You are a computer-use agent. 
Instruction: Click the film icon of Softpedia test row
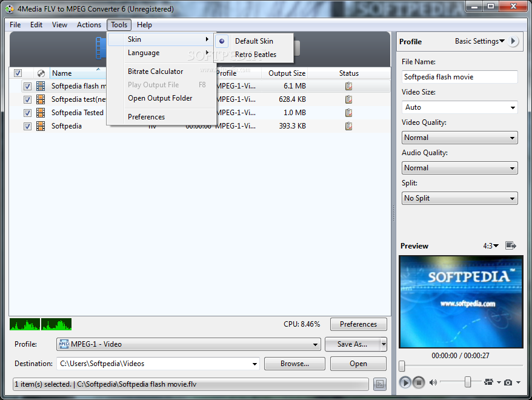(x=41, y=99)
